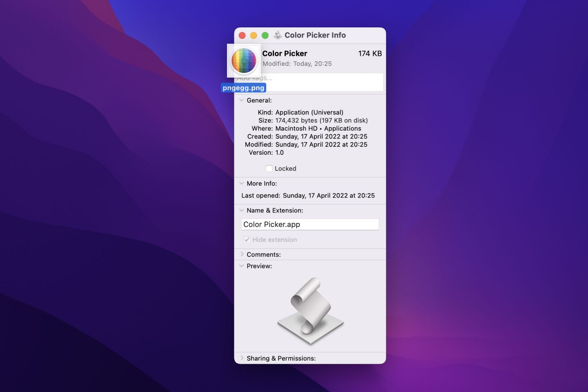Collapse the Name & Extension section

tap(242, 210)
